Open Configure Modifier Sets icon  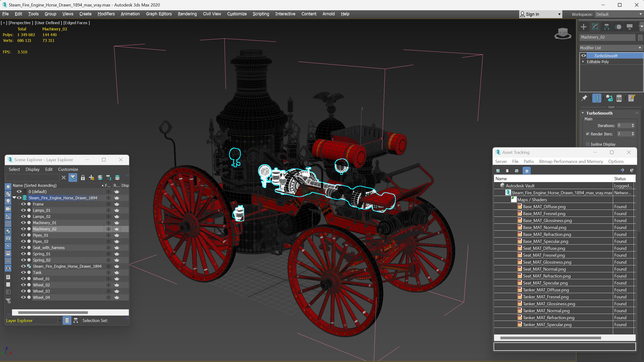click(x=632, y=98)
